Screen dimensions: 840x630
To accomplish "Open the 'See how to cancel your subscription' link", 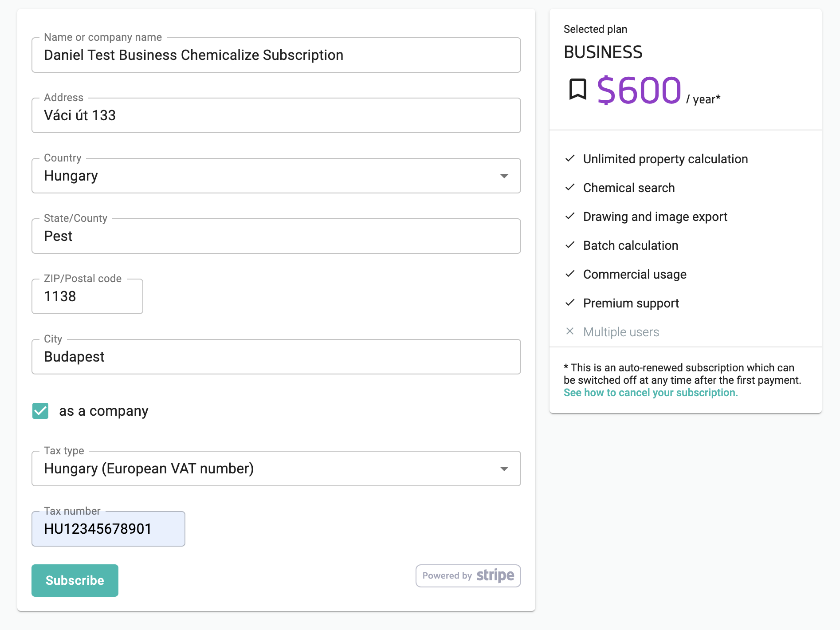I will 650,392.
